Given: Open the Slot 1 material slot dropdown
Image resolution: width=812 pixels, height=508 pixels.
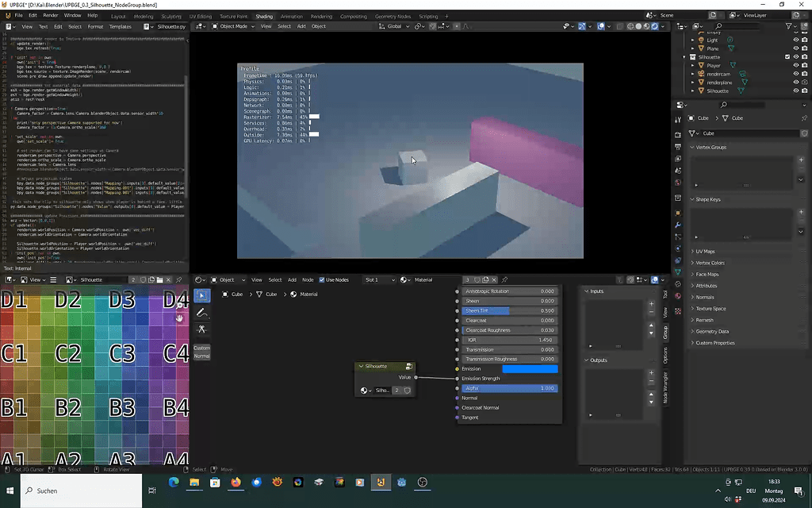Looking at the screenshot, I should 379,280.
